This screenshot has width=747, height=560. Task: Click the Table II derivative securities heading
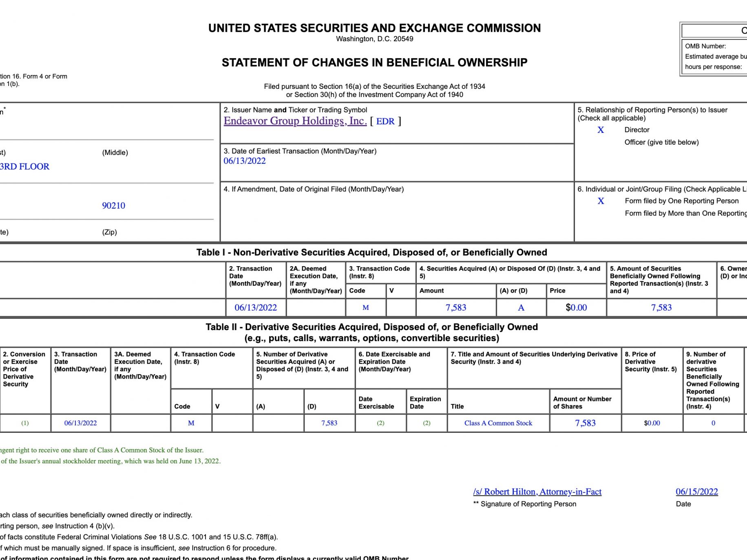click(x=371, y=333)
